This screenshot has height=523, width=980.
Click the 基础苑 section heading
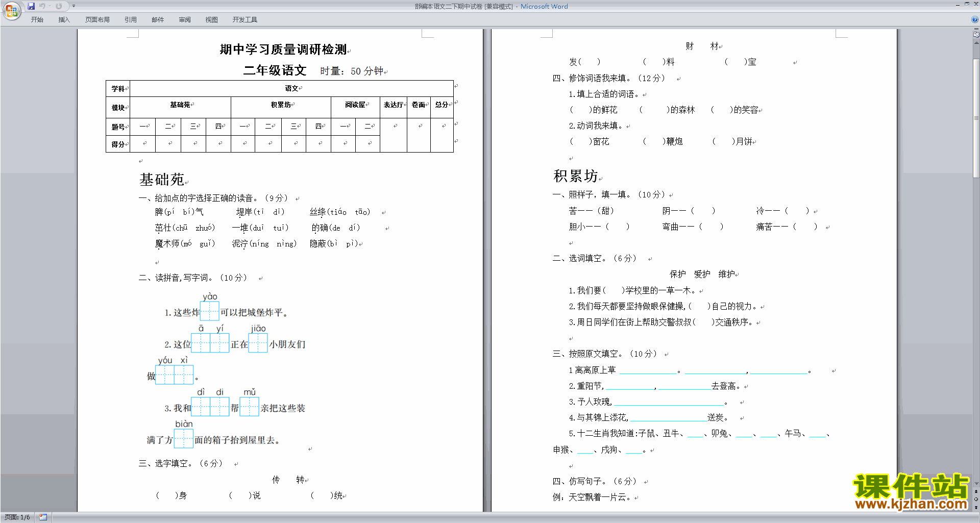162,180
